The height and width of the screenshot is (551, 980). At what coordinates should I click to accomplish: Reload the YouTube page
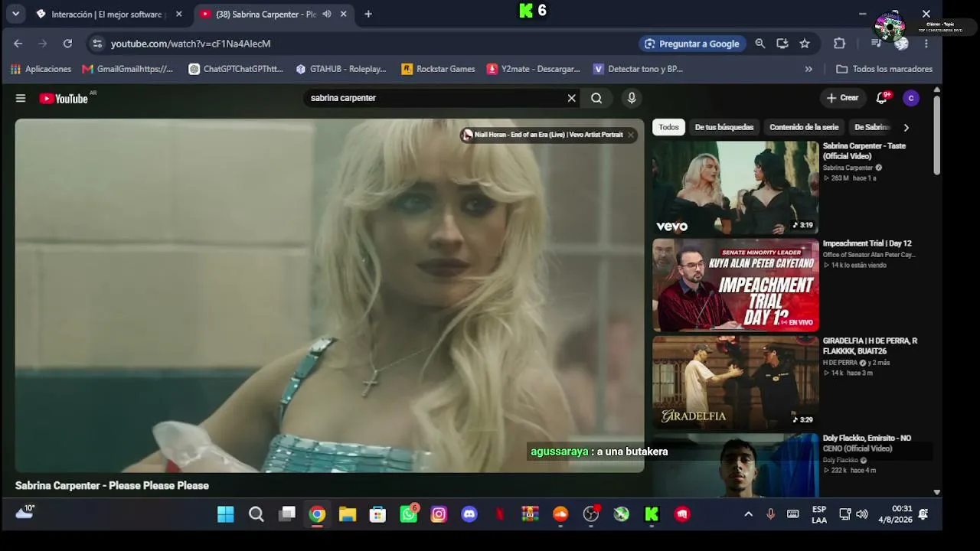tap(67, 44)
